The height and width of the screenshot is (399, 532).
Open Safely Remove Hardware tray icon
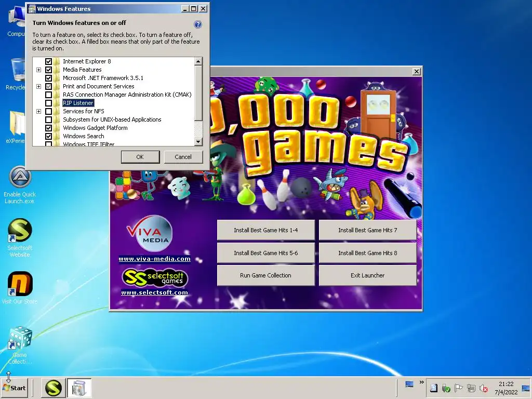click(x=446, y=388)
